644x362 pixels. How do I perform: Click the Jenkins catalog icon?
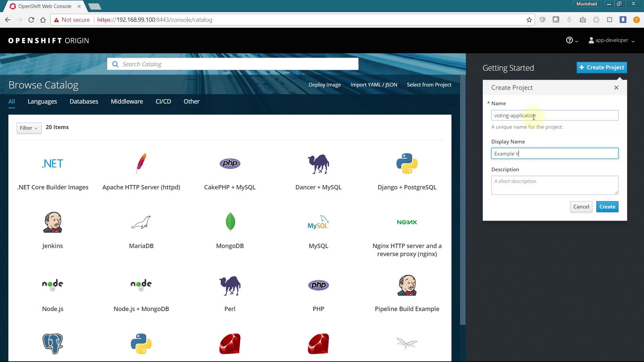[x=53, y=222]
